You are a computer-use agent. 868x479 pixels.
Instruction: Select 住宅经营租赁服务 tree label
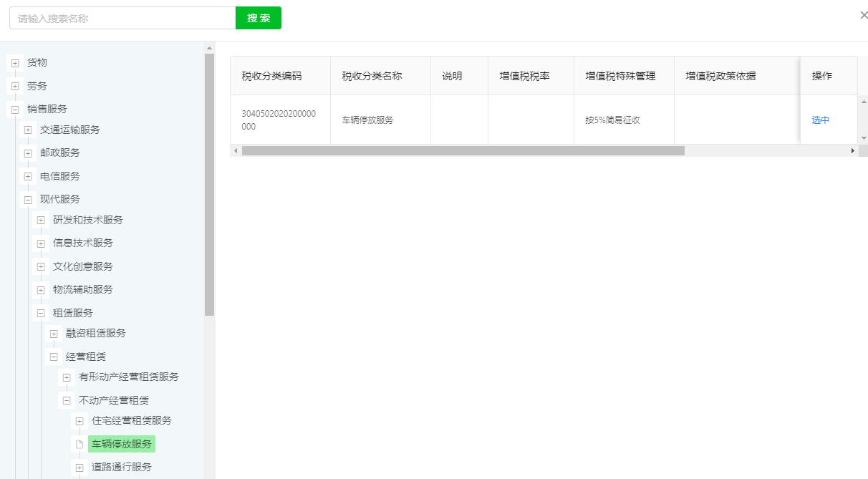point(132,421)
